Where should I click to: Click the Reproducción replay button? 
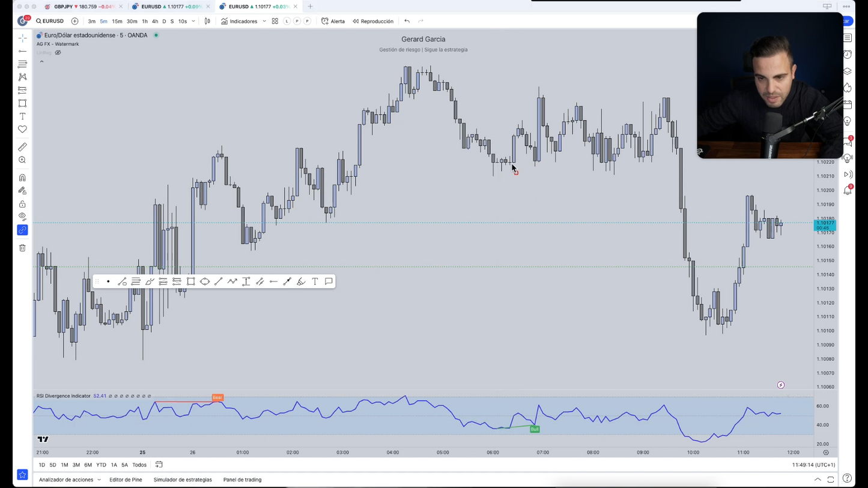(x=373, y=21)
